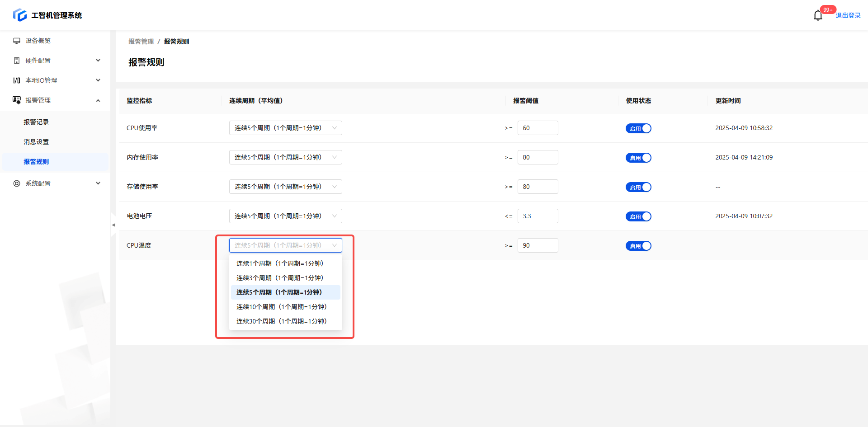
Task: Select 连续10个周期 option in dropdown
Action: 281,307
